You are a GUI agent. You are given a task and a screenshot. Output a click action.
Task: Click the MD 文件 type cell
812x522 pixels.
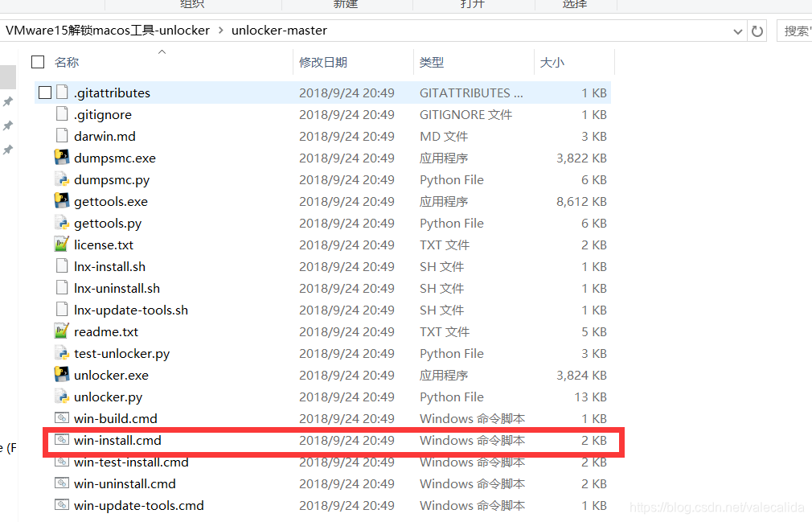pos(444,136)
